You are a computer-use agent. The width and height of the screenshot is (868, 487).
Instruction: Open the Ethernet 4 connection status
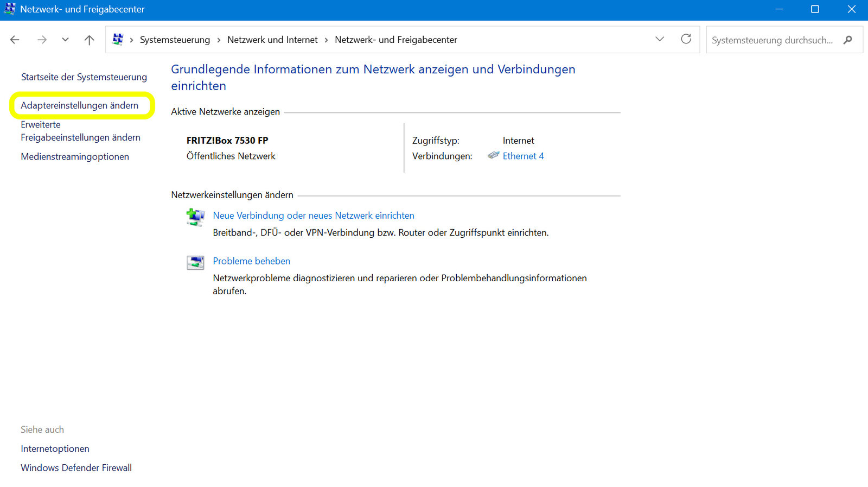pyautogui.click(x=523, y=156)
